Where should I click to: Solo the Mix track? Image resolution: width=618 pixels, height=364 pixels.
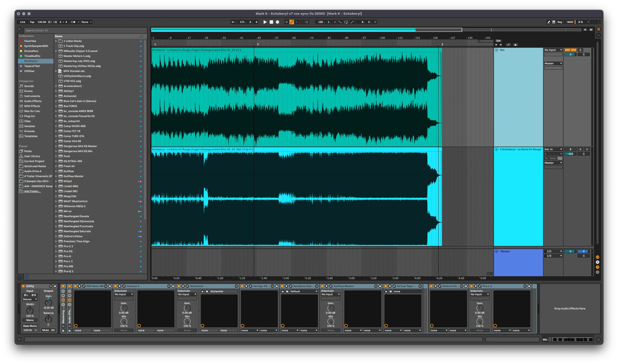(x=580, y=50)
